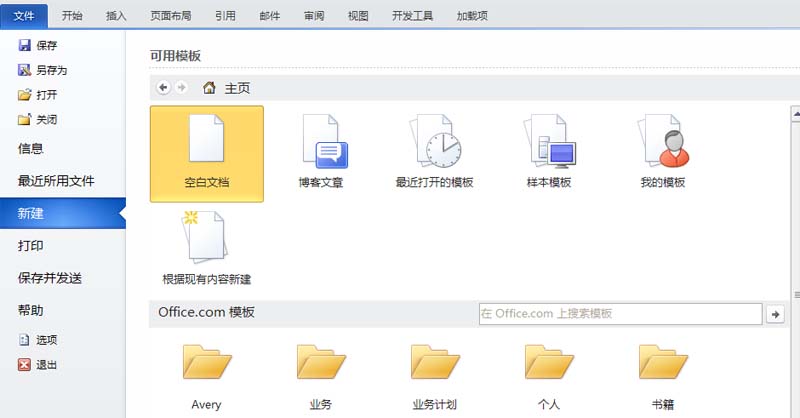The height and width of the screenshot is (418, 800).
Task: Click the 退出 (Exit) red icon
Action: point(24,364)
